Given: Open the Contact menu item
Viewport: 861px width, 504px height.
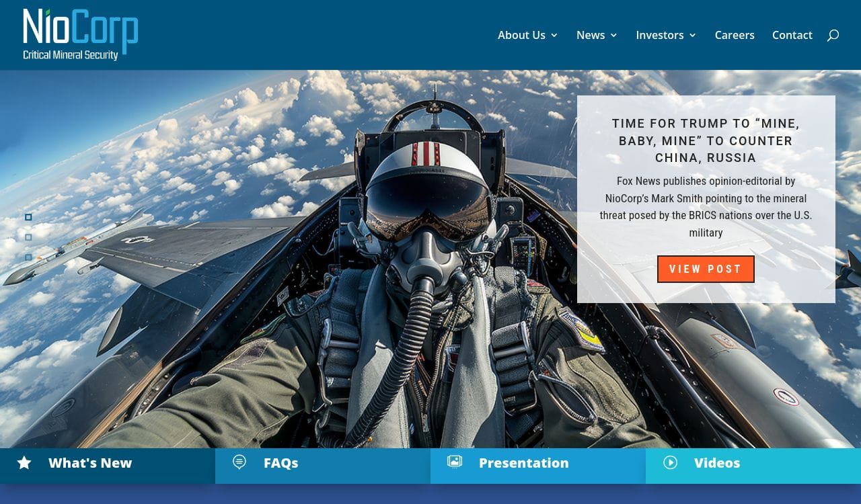Looking at the screenshot, I should pos(792,35).
